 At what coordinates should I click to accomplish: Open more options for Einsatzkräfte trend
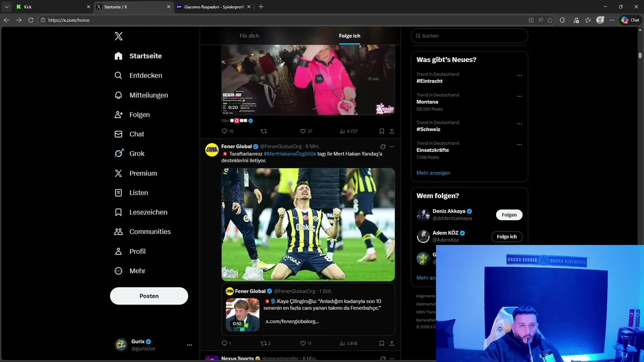click(519, 145)
